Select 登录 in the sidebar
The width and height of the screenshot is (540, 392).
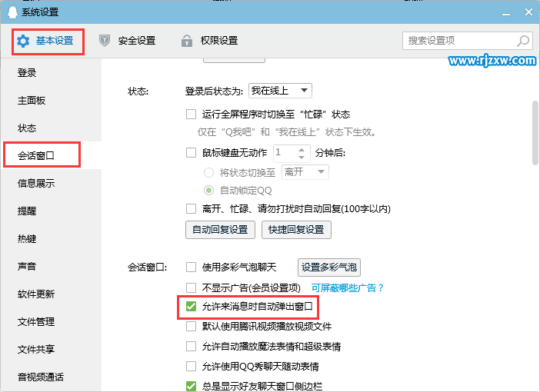51,73
